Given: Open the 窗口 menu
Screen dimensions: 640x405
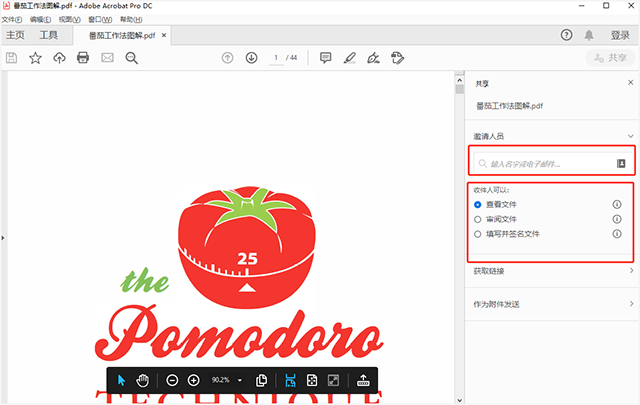Looking at the screenshot, I should click(x=100, y=19).
